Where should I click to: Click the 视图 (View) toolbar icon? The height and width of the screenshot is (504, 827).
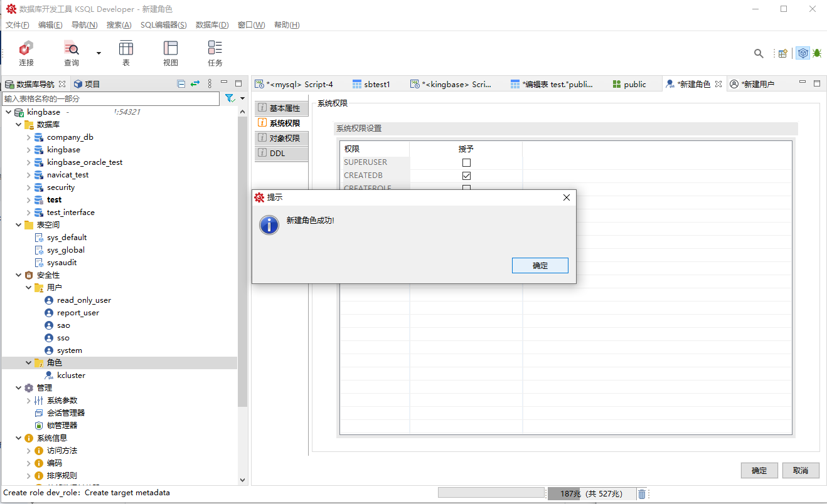[x=171, y=53]
